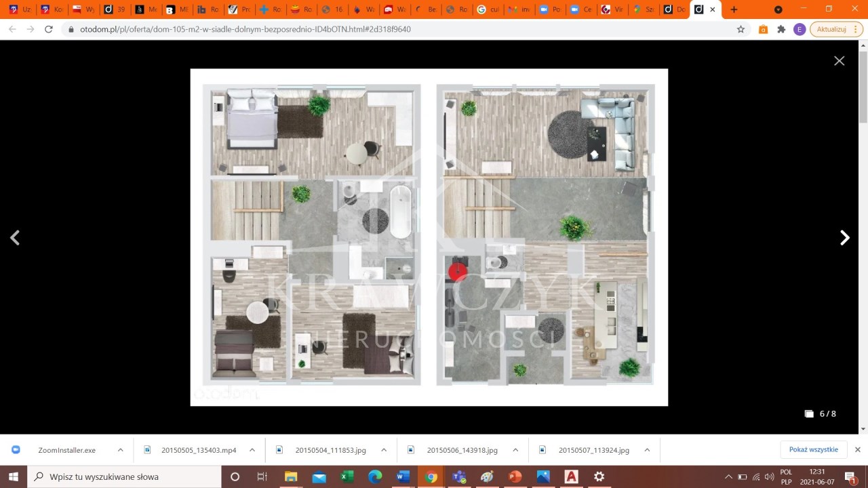Go forward in browser history
This screenshot has height=488, width=868.
pyautogui.click(x=31, y=29)
